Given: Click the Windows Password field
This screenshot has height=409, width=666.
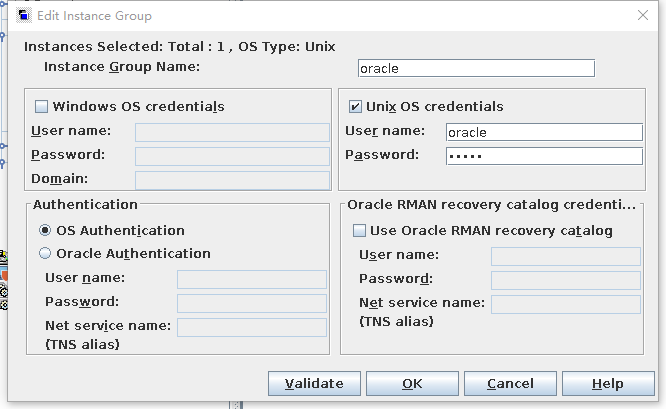Looking at the screenshot, I should pyautogui.click(x=232, y=156).
